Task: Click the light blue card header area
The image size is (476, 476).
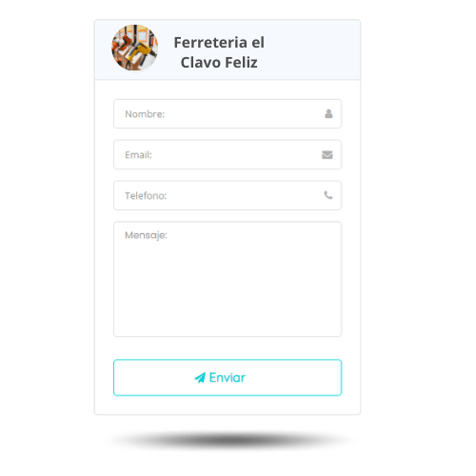Action: (228, 50)
